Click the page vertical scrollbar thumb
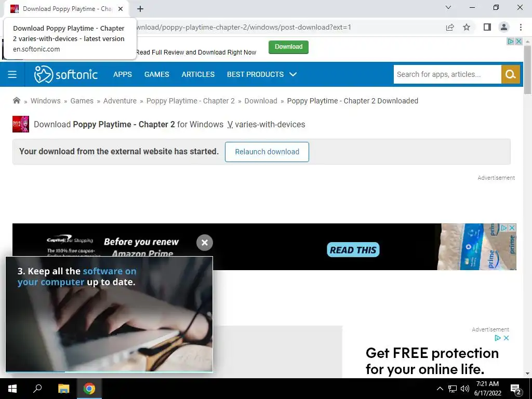Image resolution: width=532 pixels, height=399 pixels. pos(527,69)
